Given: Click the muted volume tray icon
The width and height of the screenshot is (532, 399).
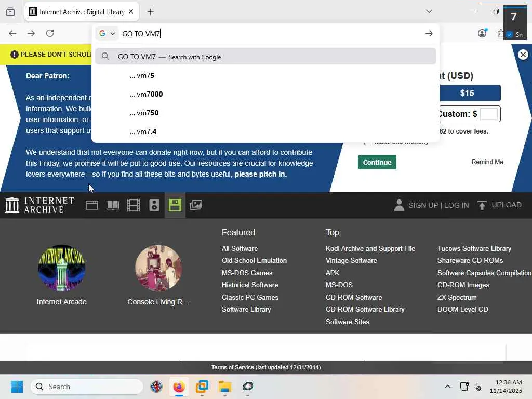Looking at the screenshot, I should point(477,387).
